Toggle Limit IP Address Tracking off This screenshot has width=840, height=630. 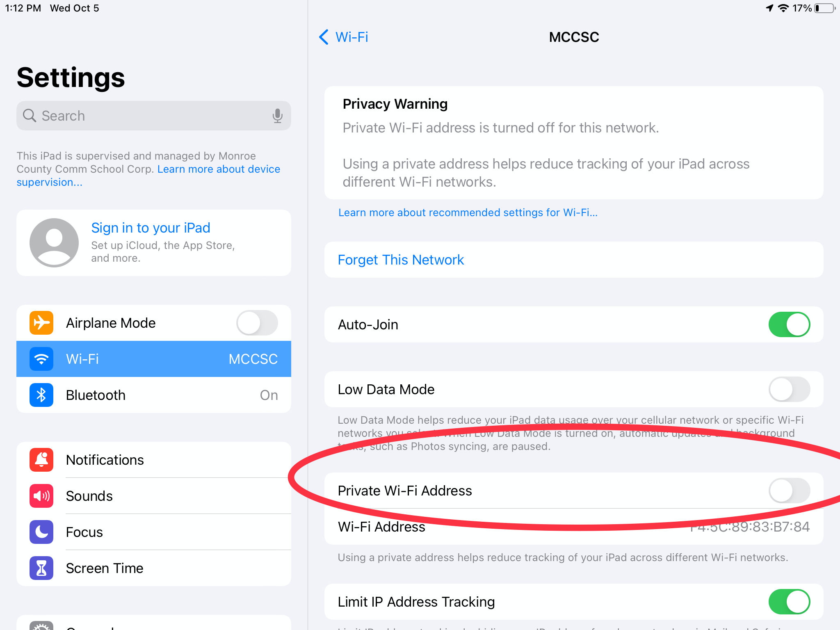(789, 602)
